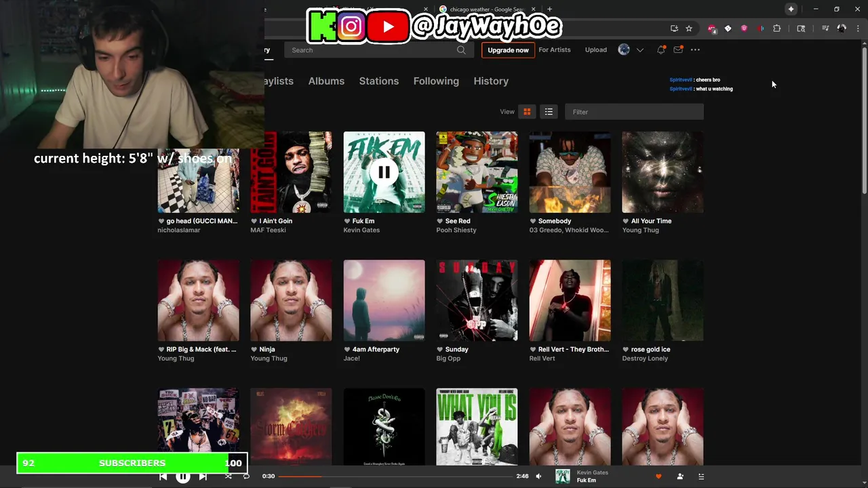Viewport: 868px width, 488px height.
Task: Open the three-dot more menu in header
Action: [695, 49]
